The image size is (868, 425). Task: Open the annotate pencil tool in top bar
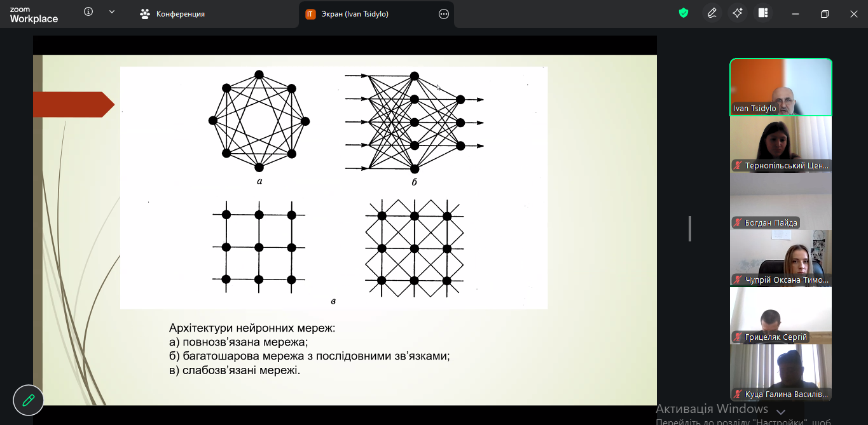[x=712, y=13]
